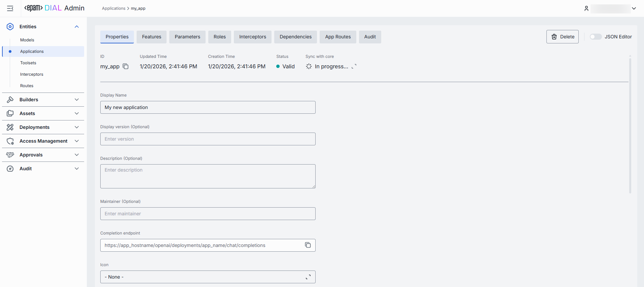Click the Deployments tools icon
Viewport: 644px width, 287px height.
click(10, 127)
